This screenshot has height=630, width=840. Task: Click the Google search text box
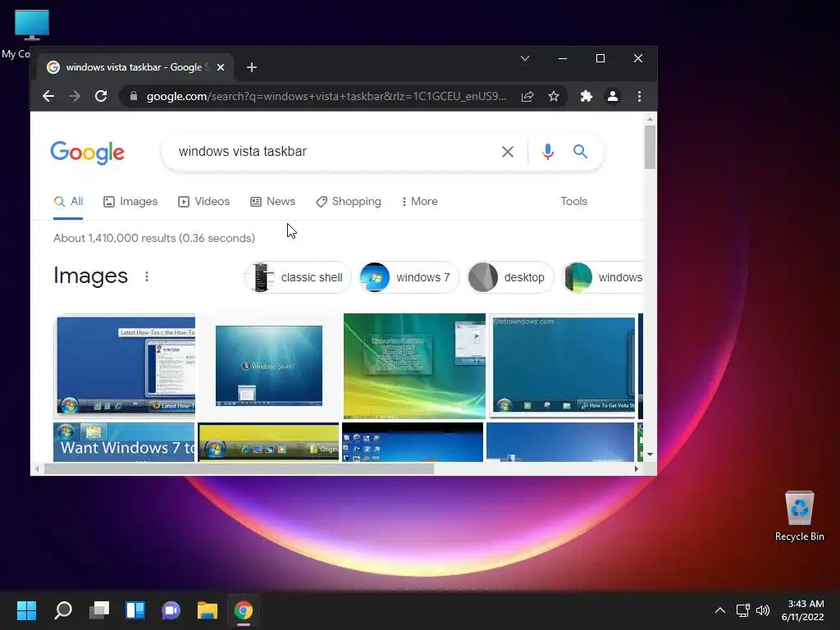click(x=332, y=152)
